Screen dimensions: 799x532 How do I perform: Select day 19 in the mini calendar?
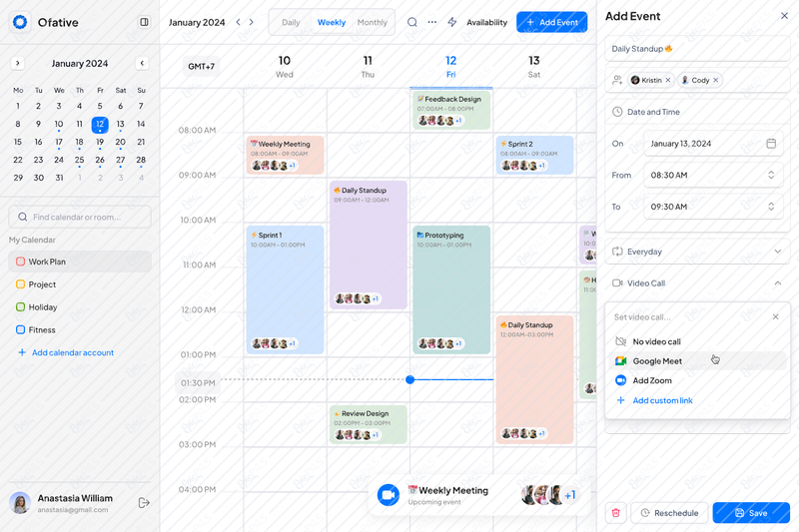coord(100,142)
